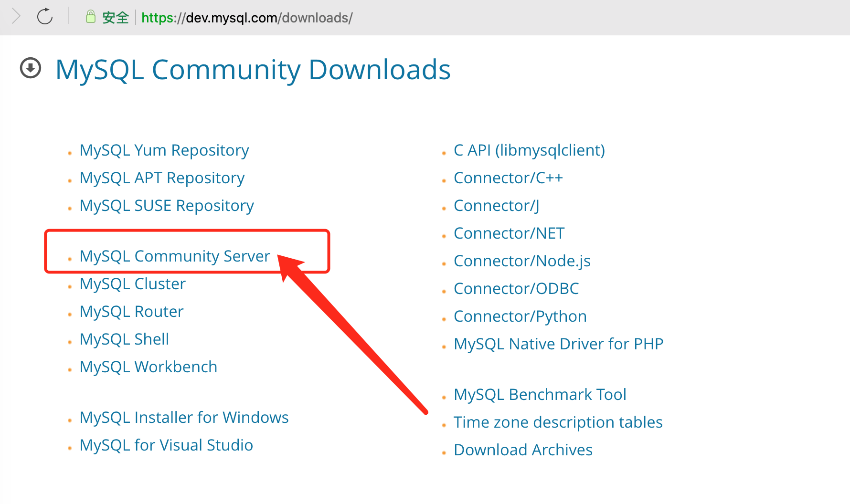
Task: Open MySQL Shell downloads
Action: pos(124,339)
